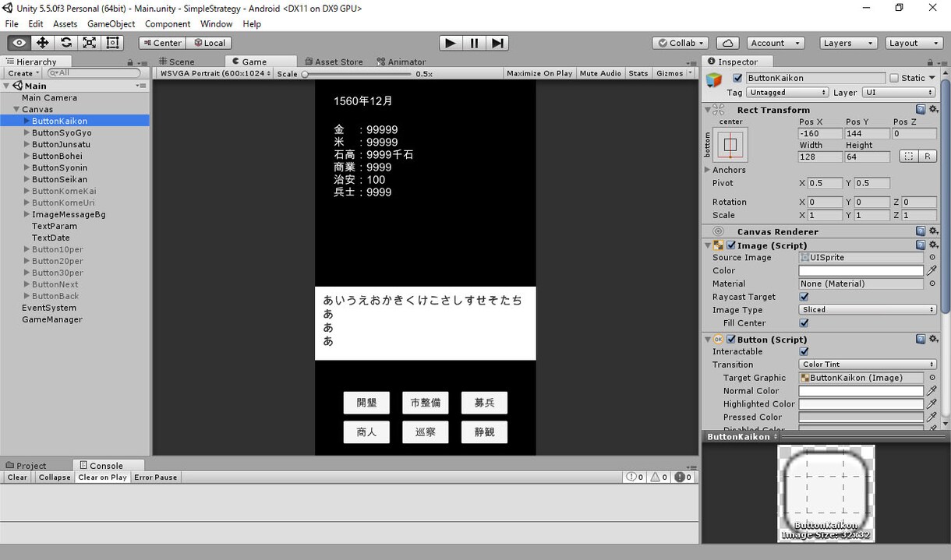The image size is (951, 560).
Task: Click the Clear console button
Action: point(17,477)
